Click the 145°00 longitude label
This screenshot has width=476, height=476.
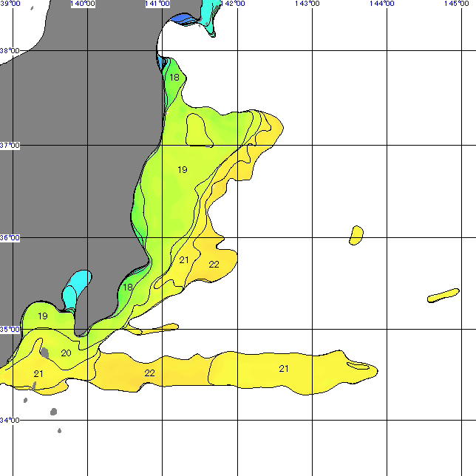point(456,4)
